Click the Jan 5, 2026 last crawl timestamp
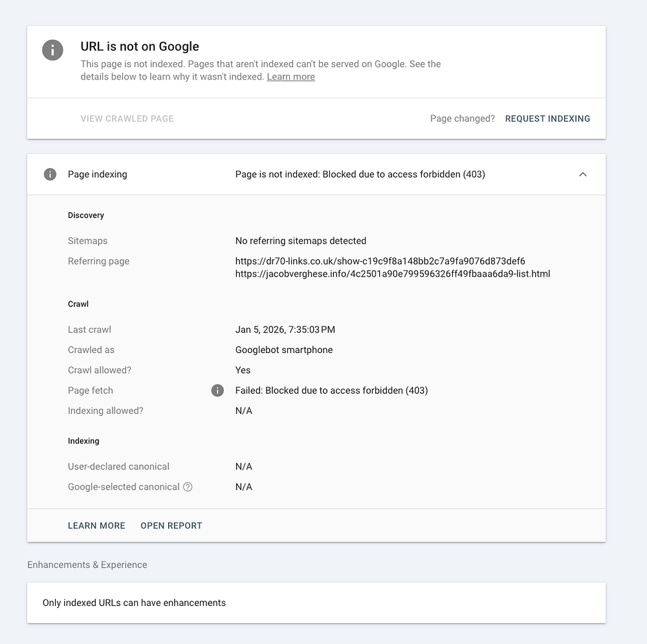Screen dimensions: 647x644 (x=285, y=330)
